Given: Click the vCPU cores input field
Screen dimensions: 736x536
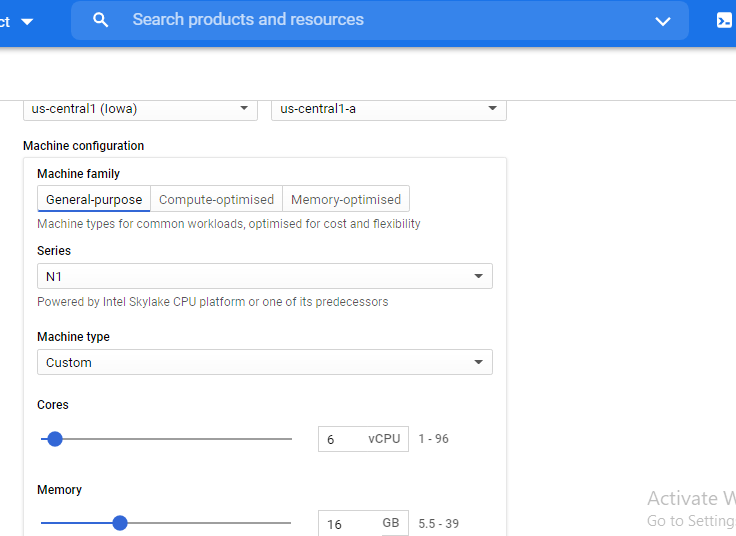Looking at the screenshot, I should 342,439.
